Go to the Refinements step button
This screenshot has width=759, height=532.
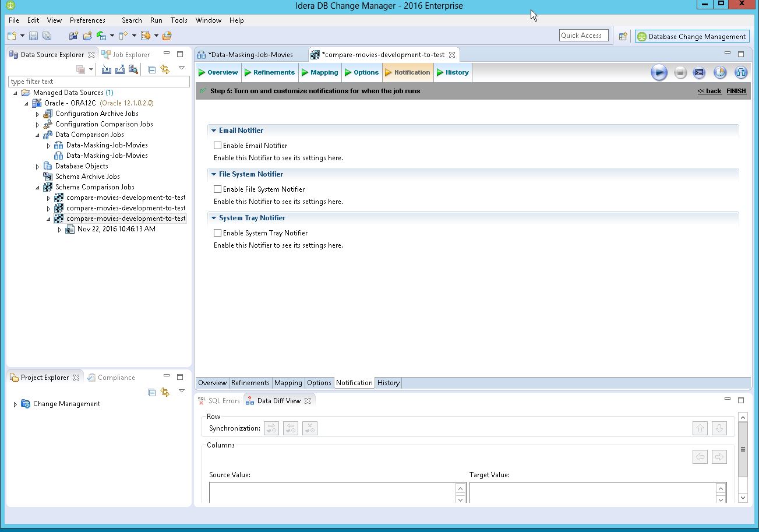(x=270, y=72)
